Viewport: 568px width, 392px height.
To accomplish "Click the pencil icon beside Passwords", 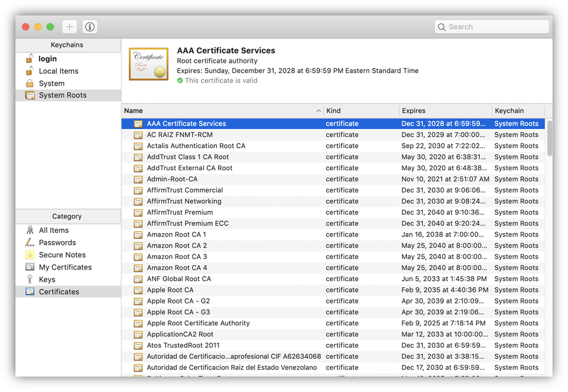I will click(x=30, y=242).
